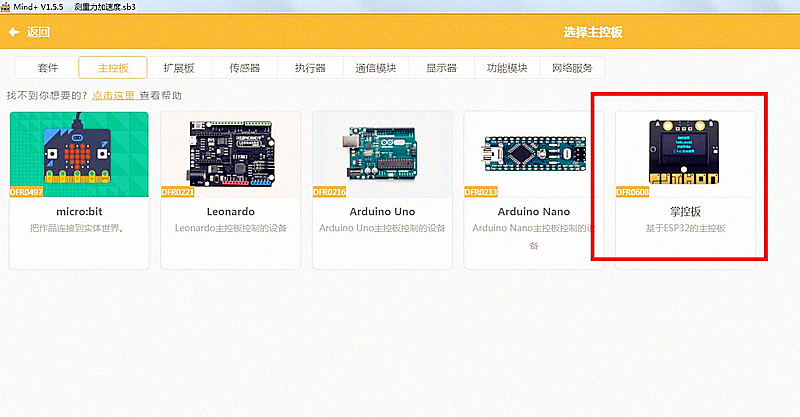This screenshot has height=417, width=800.
Task: Choose the Arduino Uno board image
Action: click(382, 154)
